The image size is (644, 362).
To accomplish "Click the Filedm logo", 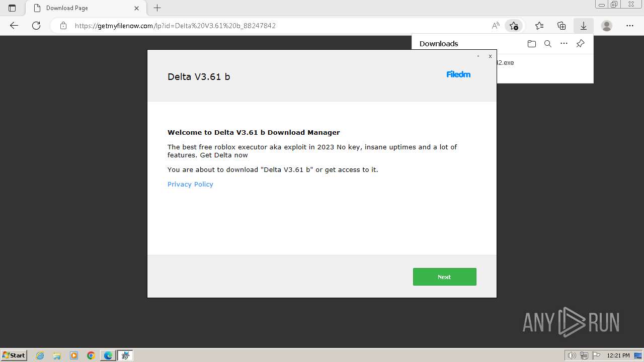I will [x=458, y=74].
